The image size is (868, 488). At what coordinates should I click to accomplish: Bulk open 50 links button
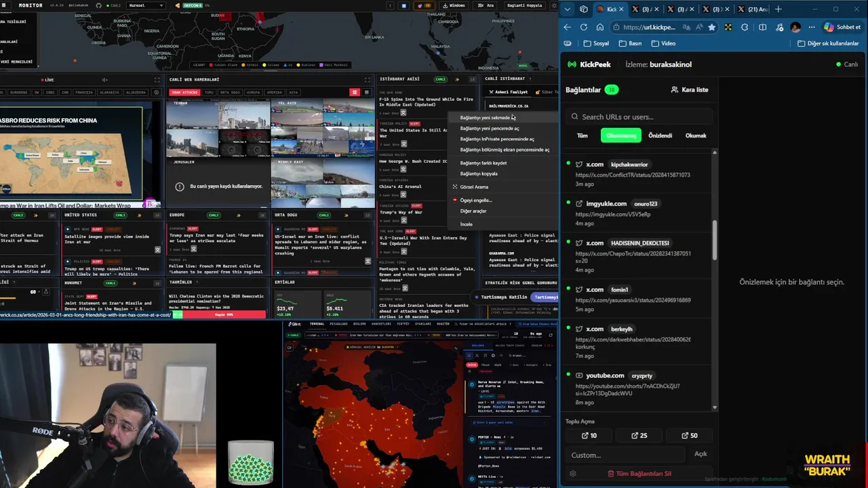(x=689, y=435)
